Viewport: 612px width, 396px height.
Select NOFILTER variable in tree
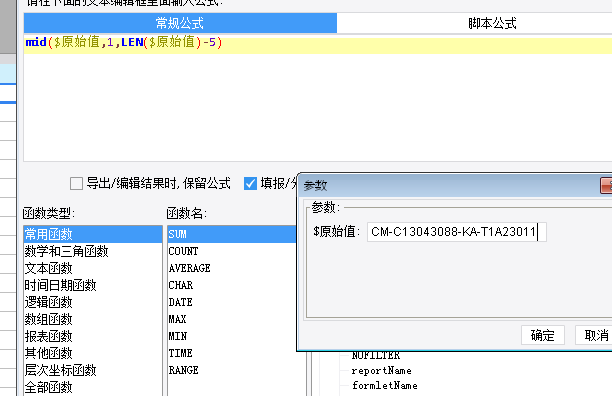click(376, 355)
